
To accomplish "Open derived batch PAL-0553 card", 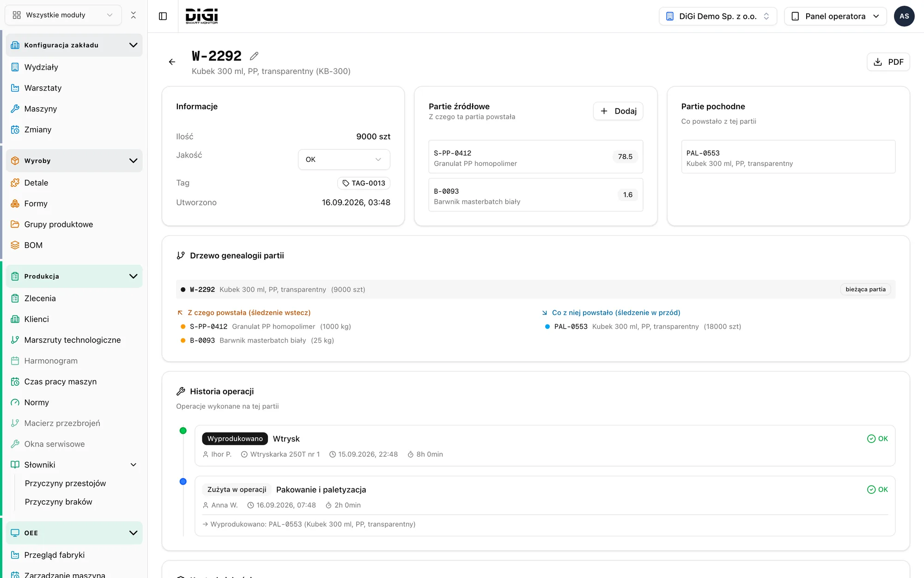I will tap(788, 157).
